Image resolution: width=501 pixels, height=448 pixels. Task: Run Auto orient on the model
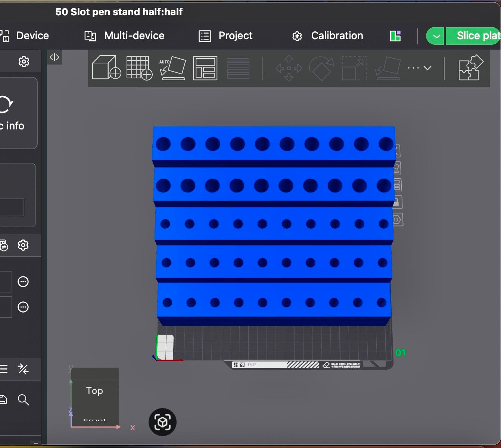[172, 68]
